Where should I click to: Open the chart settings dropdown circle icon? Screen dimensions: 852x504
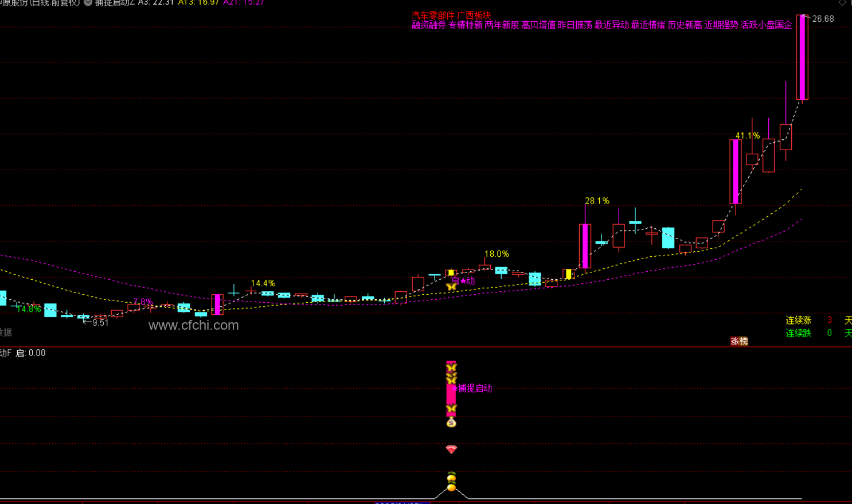click(x=88, y=2)
